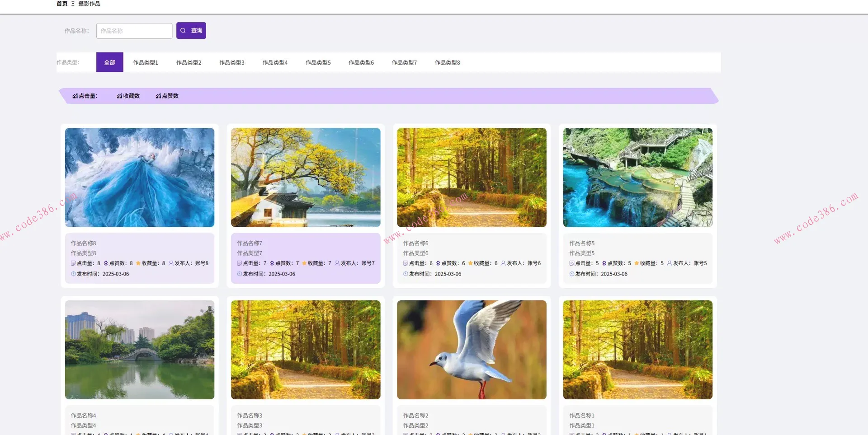This screenshot has width=868, height=435.
Task: Click the 点赞数 icon on 作品名称7 card
Action: click(x=272, y=263)
